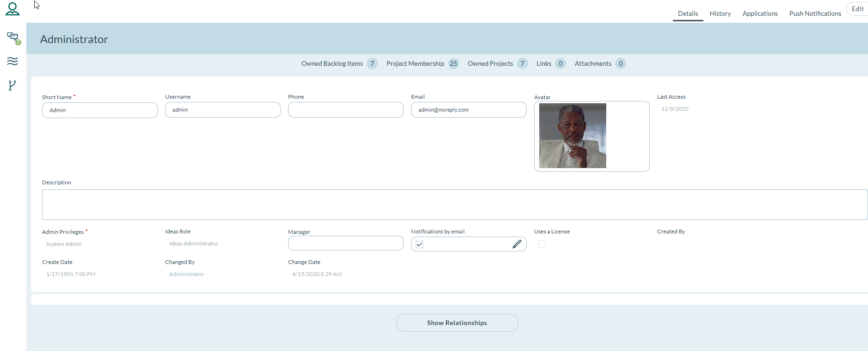Click the Short Name field containing Admin

coord(100,110)
